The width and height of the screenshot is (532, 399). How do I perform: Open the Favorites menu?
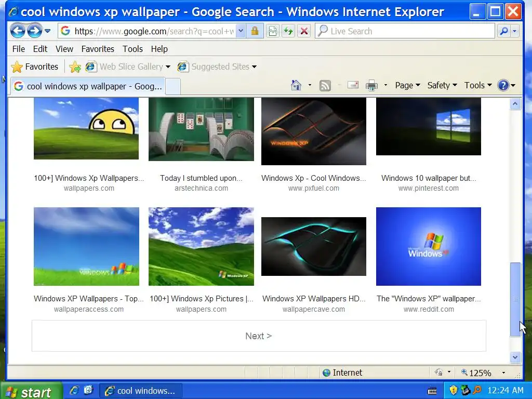[x=98, y=49]
